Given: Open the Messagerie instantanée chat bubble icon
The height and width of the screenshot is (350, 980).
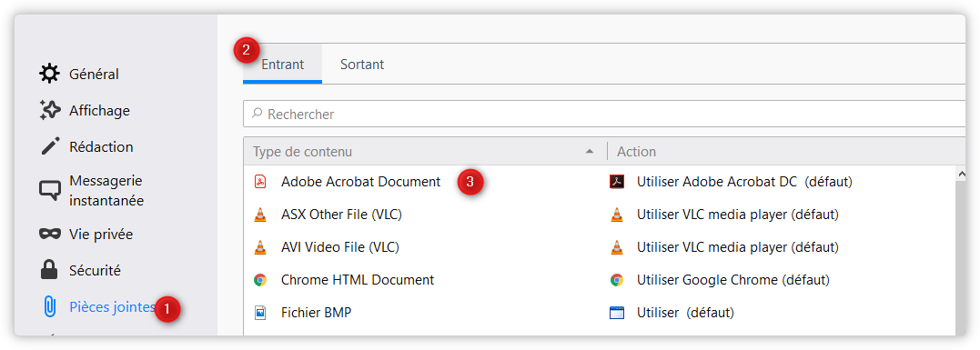Looking at the screenshot, I should pyautogui.click(x=50, y=190).
